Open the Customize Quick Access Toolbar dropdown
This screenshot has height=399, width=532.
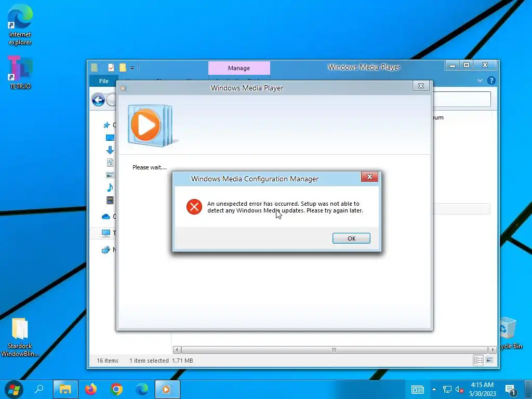132,68
